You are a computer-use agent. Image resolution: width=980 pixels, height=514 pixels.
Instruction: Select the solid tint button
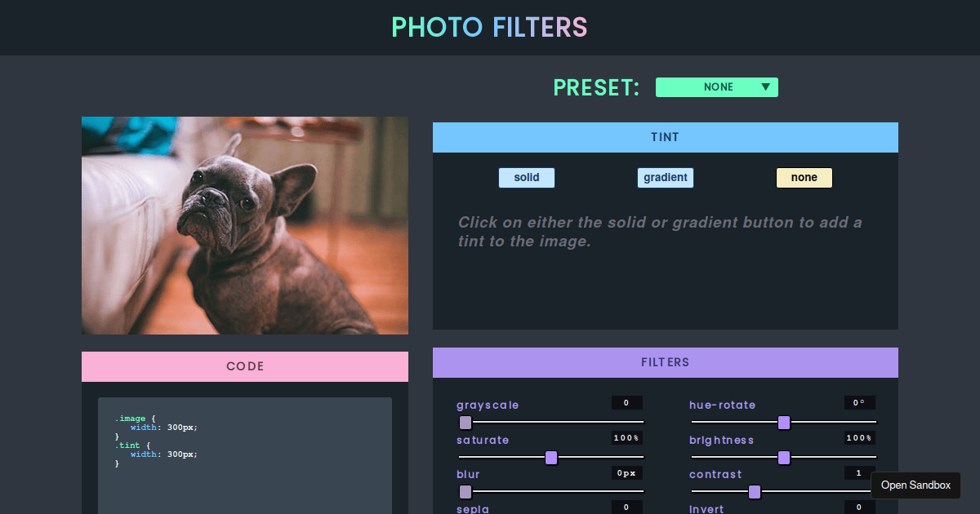pyautogui.click(x=527, y=178)
